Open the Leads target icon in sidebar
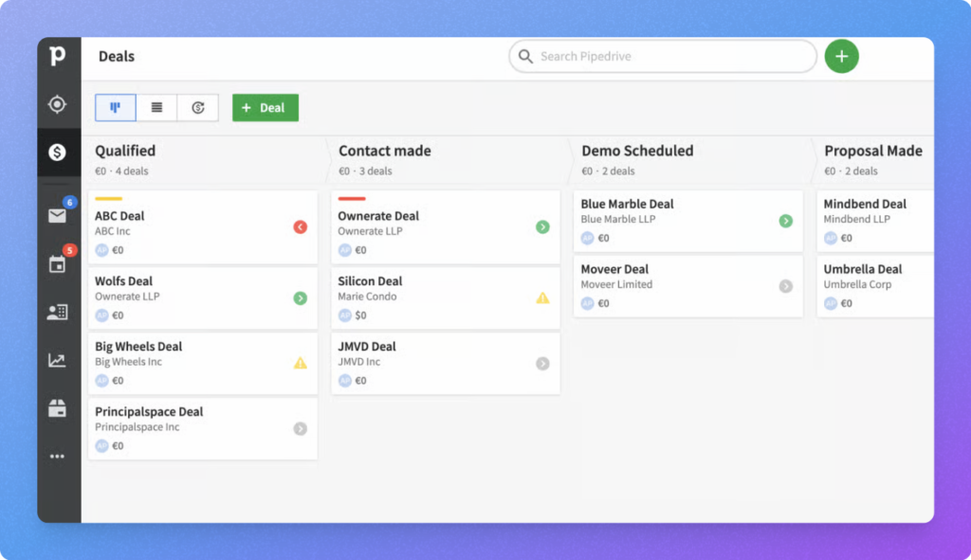The image size is (971, 560). tap(57, 104)
